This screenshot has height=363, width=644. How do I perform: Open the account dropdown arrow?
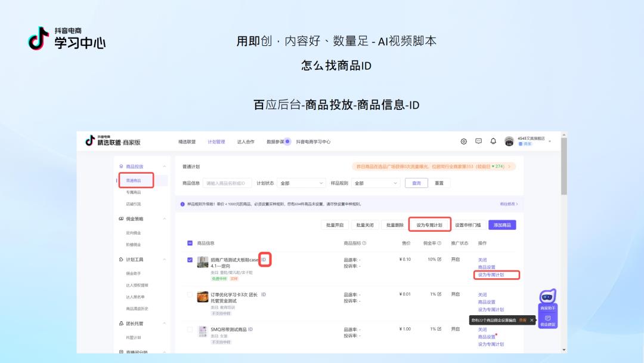[x=550, y=141]
